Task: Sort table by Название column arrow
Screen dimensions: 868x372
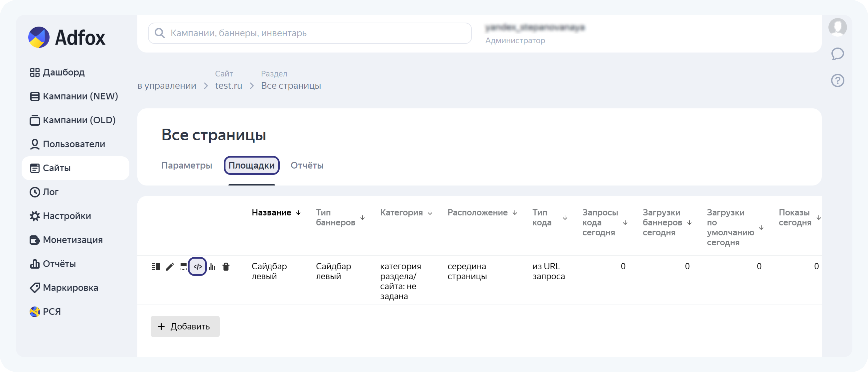Action: point(298,213)
